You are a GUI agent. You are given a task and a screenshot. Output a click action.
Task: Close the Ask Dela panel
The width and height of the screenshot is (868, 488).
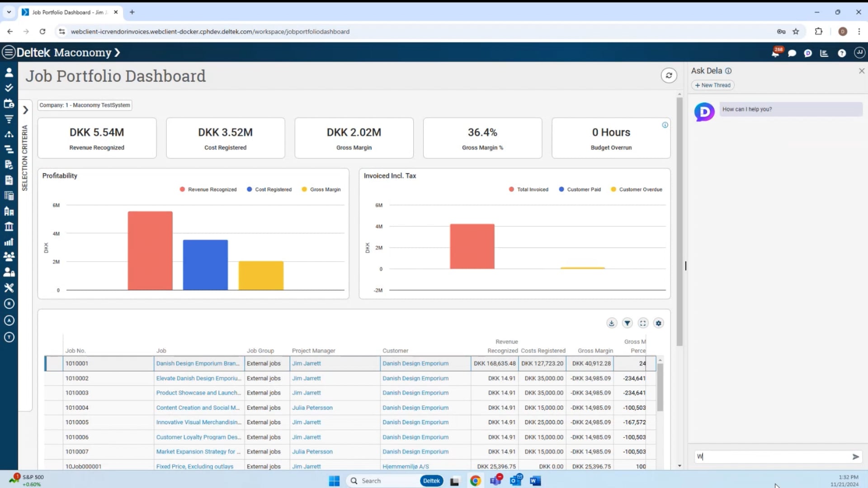[862, 71]
